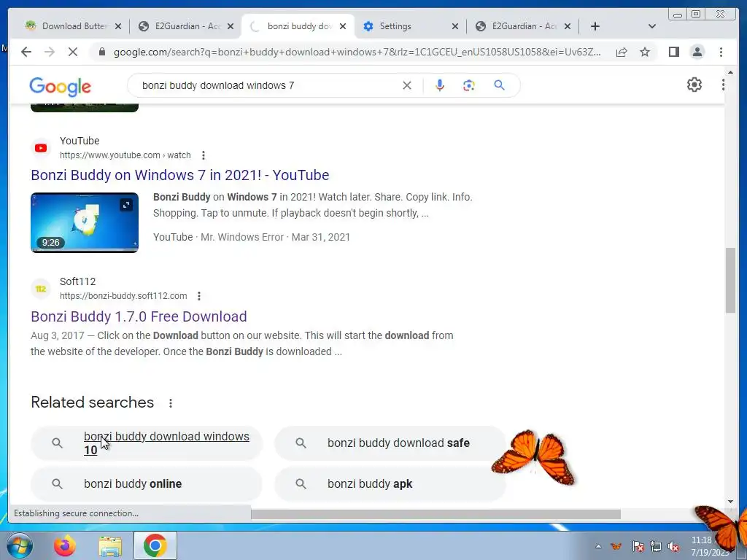Image resolution: width=747 pixels, height=560 pixels.
Task: Click the address bar URL
Action: tap(357, 52)
